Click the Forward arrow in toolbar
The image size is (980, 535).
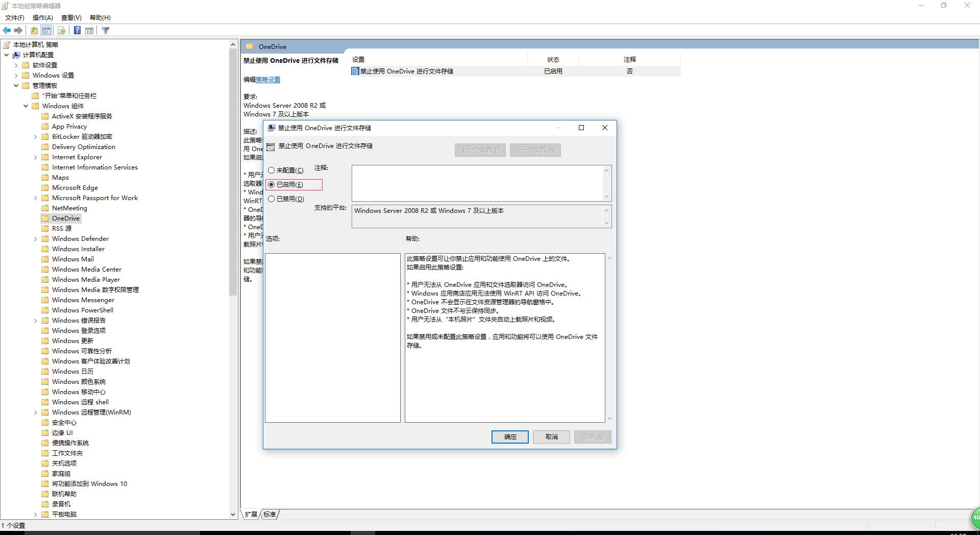[18, 31]
